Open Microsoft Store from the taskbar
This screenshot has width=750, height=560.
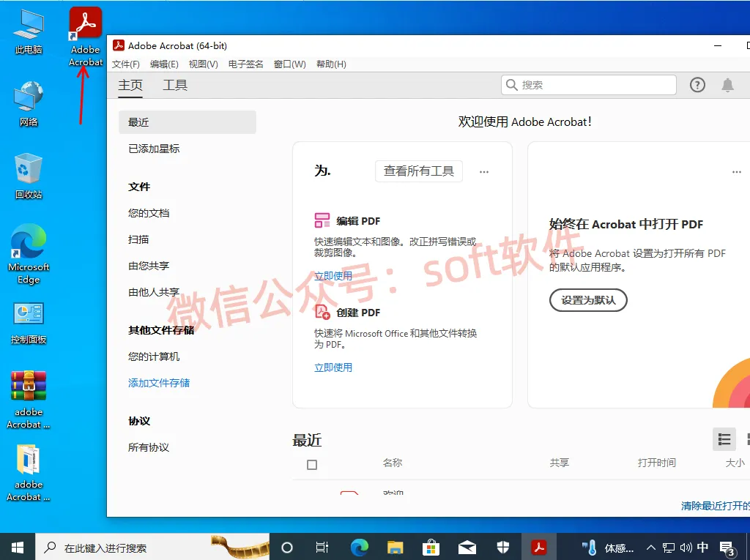click(431, 547)
